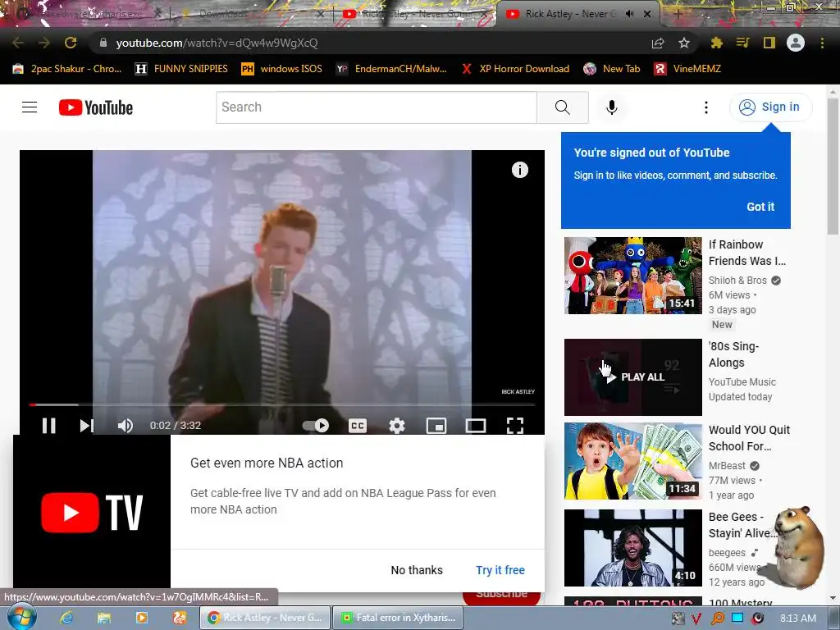Switch to Fatal error in Xytharis window

pyautogui.click(x=397, y=618)
